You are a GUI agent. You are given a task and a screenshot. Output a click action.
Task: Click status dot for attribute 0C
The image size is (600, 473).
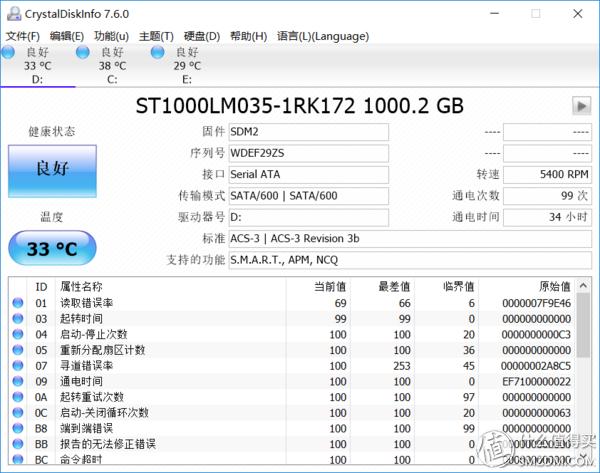pos(18,413)
